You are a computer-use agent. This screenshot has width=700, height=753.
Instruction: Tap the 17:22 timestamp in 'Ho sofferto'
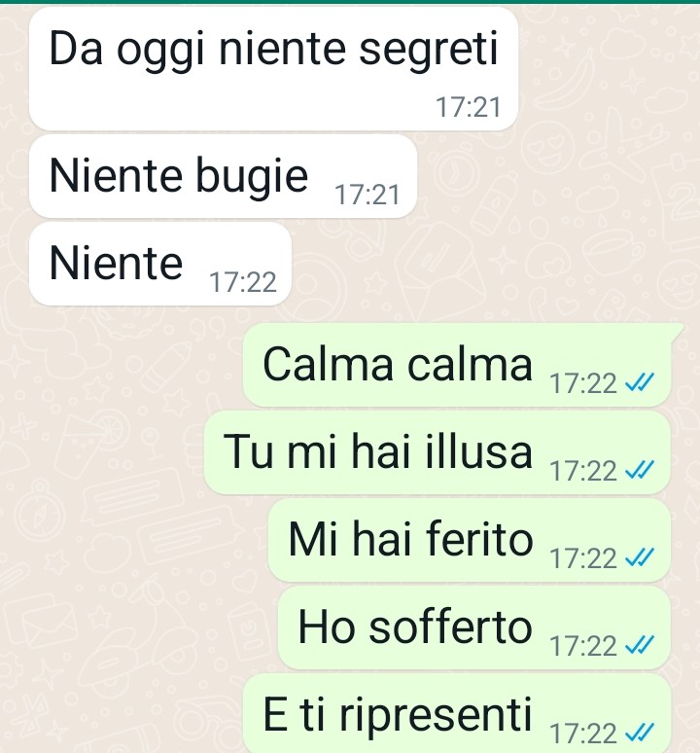(x=583, y=646)
